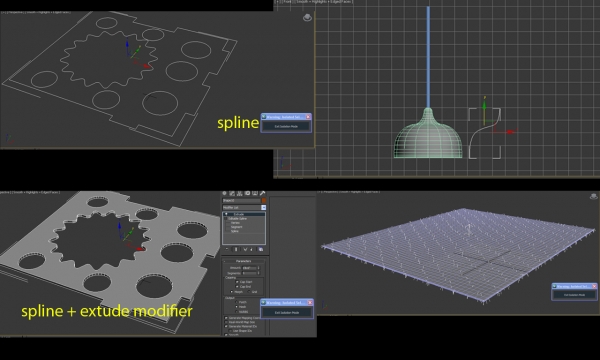Select Spline sub-object level
The image size is (600, 360).
pos(235,231)
